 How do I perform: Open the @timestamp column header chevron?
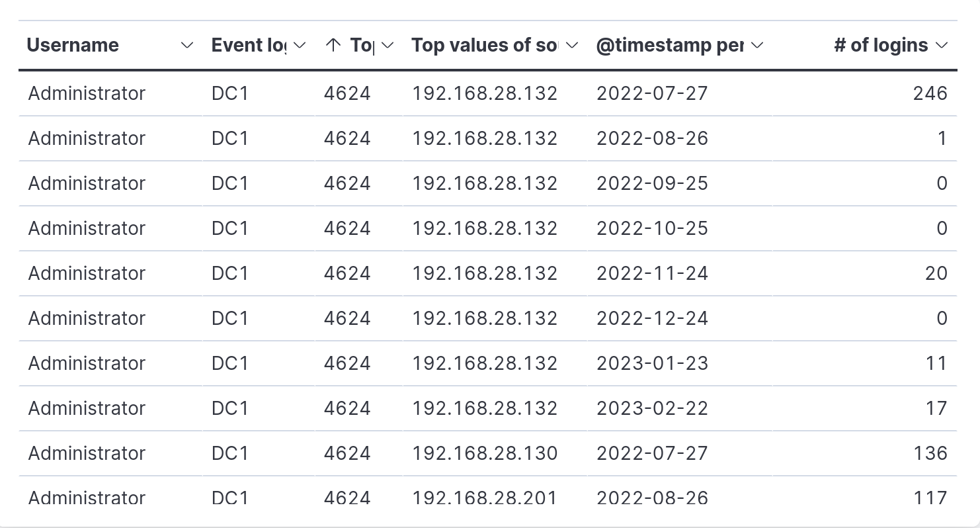point(758,45)
